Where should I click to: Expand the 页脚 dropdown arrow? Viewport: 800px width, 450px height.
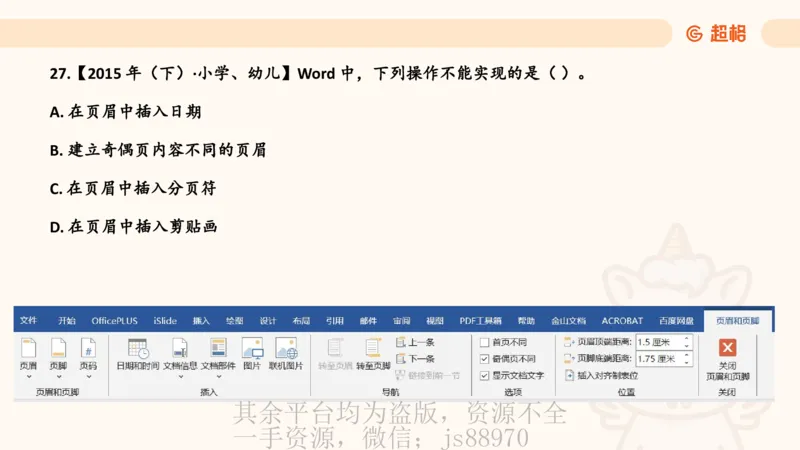[x=58, y=377]
